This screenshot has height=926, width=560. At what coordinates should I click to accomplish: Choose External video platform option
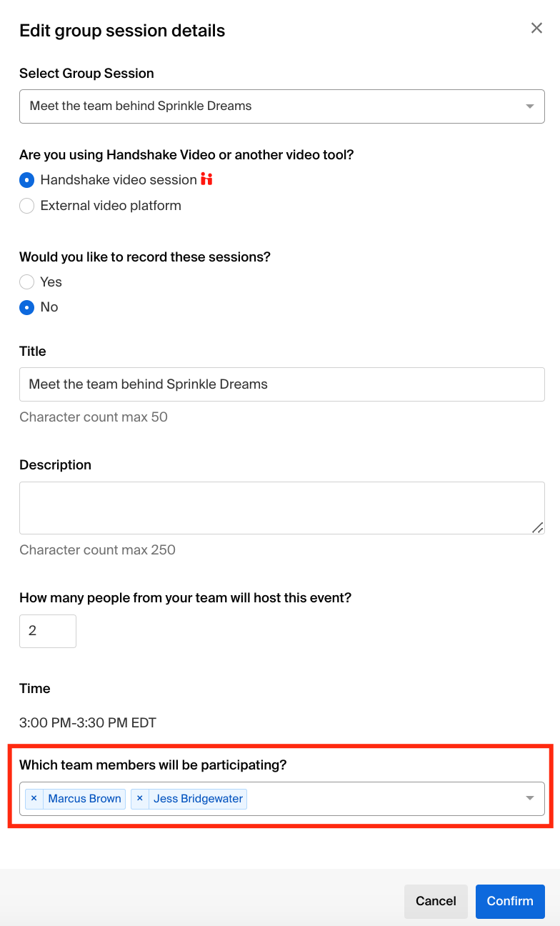pos(27,206)
